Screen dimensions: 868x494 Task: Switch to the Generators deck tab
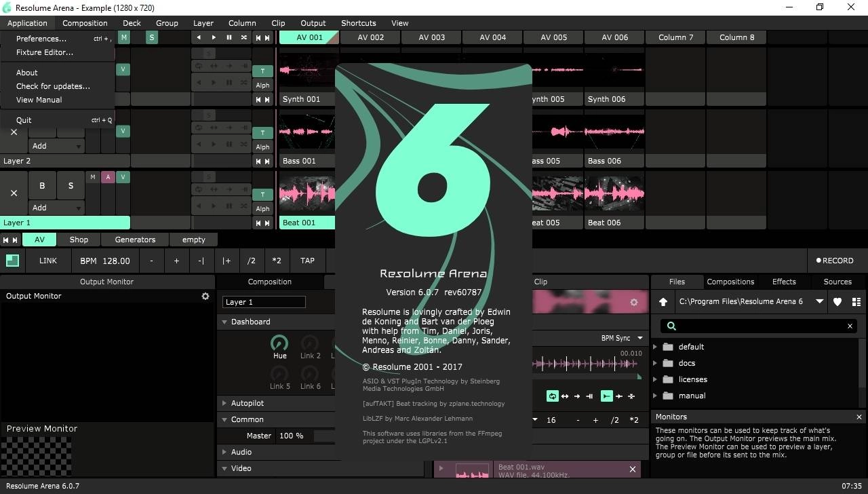coord(135,240)
